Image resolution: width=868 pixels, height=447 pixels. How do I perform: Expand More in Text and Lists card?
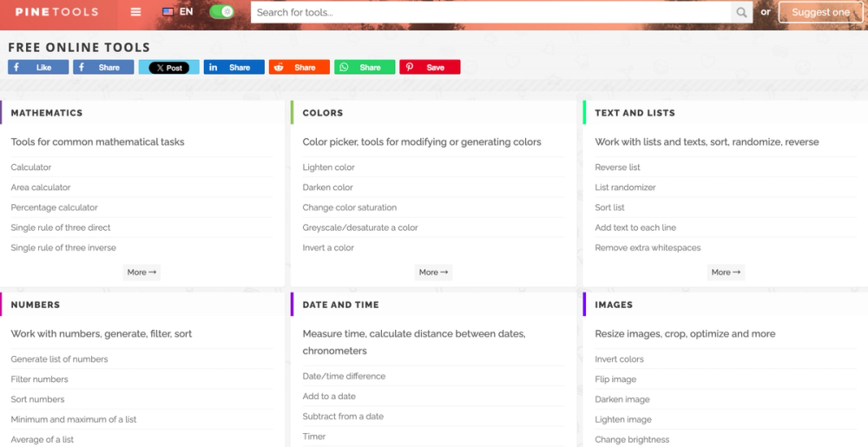click(x=726, y=273)
